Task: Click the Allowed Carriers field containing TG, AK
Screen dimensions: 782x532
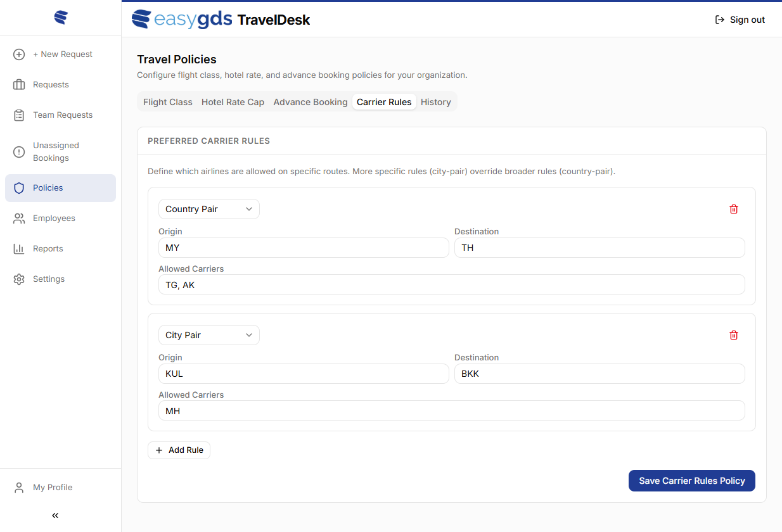Action: coord(451,285)
